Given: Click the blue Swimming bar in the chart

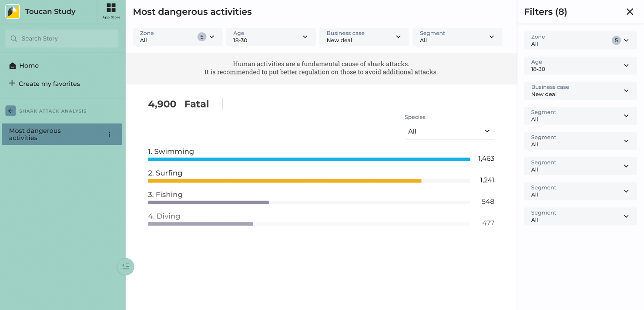Looking at the screenshot, I should point(309,159).
